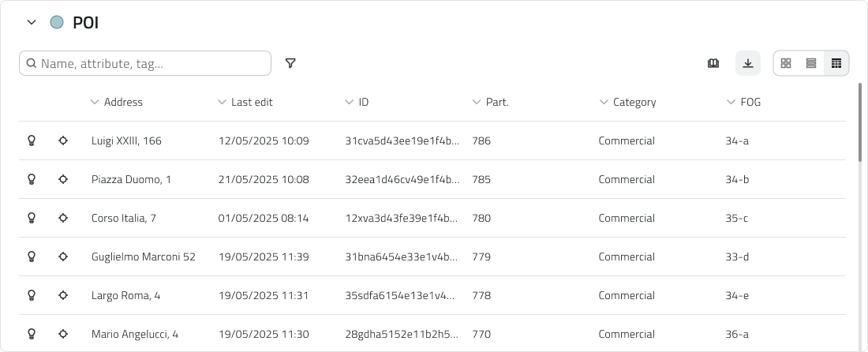
Task: Click the filter funnel icon
Action: pyautogui.click(x=290, y=63)
